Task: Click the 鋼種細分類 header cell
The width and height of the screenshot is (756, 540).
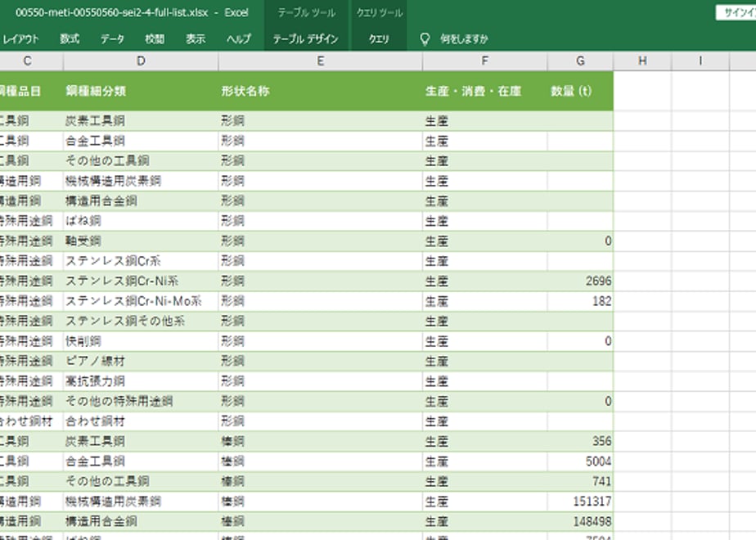Action: pyautogui.click(x=141, y=91)
